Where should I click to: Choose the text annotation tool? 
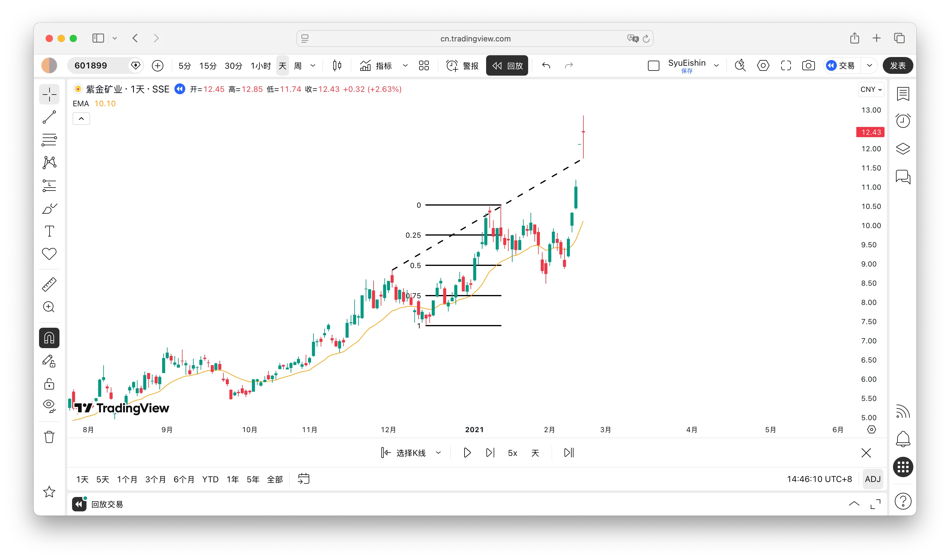tap(49, 231)
